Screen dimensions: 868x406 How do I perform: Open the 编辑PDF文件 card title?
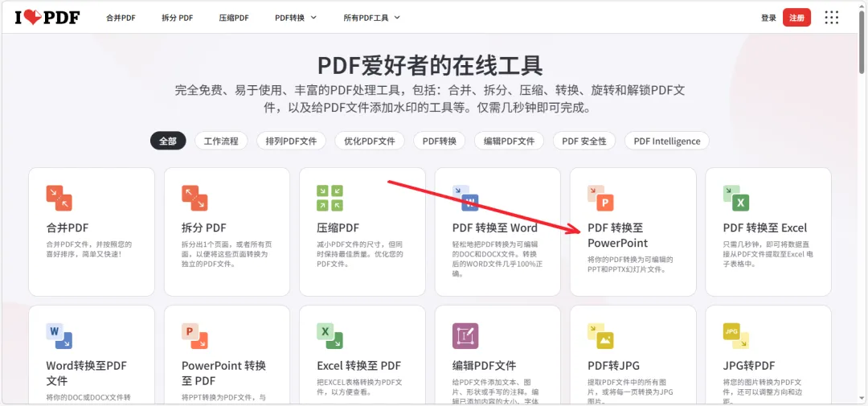tap(485, 366)
